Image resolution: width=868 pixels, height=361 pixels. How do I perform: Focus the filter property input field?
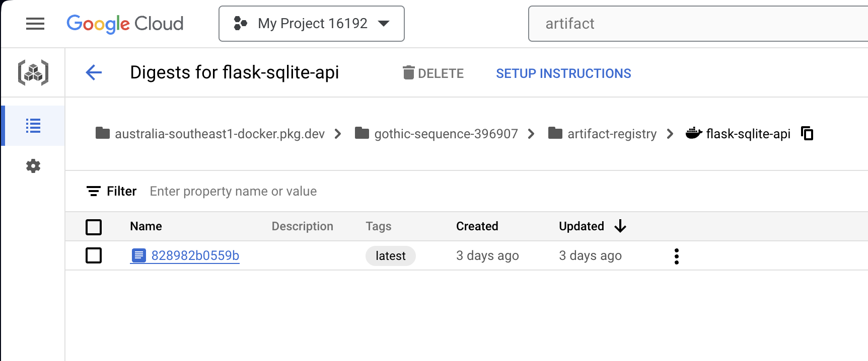click(x=233, y=192)
